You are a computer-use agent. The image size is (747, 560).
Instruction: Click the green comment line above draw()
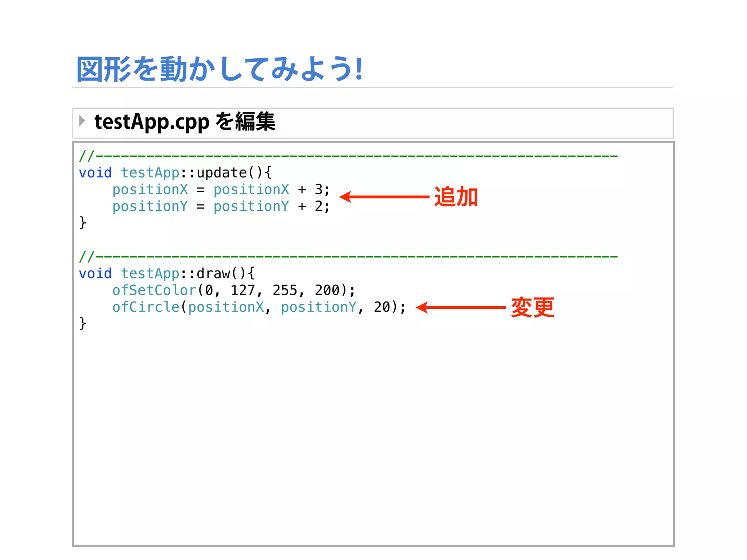pyautogui.click(x=348, y=257)
